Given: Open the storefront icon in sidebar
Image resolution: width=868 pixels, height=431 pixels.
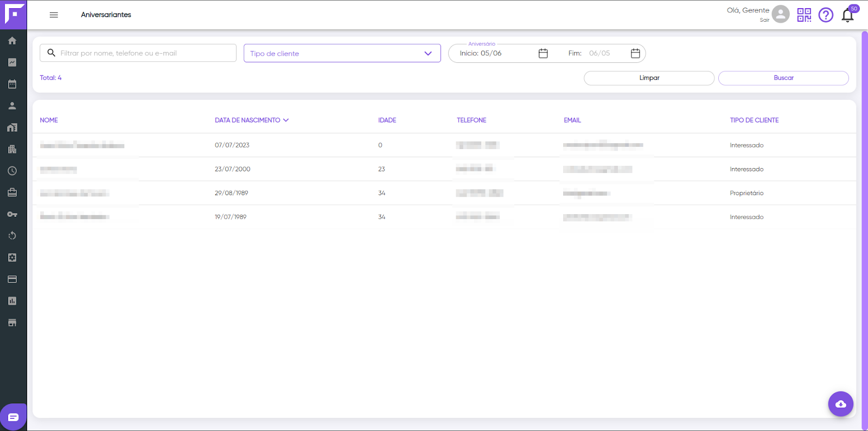Looking at the screenshot, I should [12, 323].
